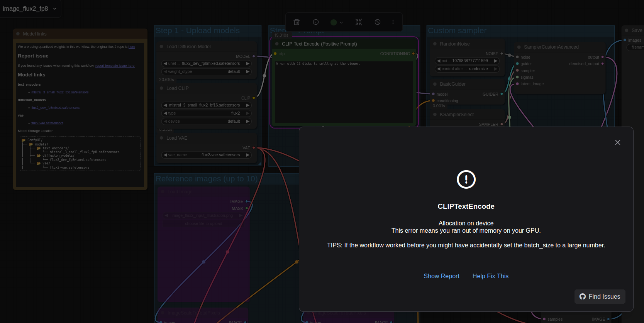
Task: Click 'Custom sampler' group title
Action: click(457, 30)
